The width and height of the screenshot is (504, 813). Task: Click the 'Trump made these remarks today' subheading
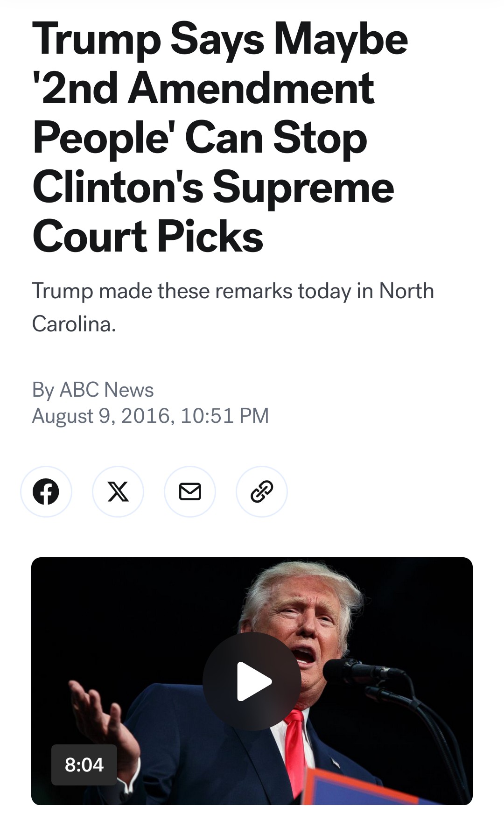click(232, 291)
